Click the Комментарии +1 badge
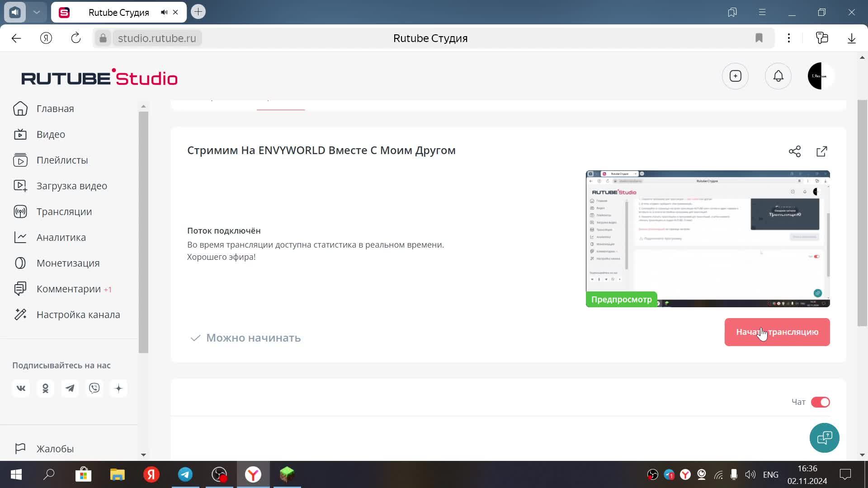 click(108, 290)
